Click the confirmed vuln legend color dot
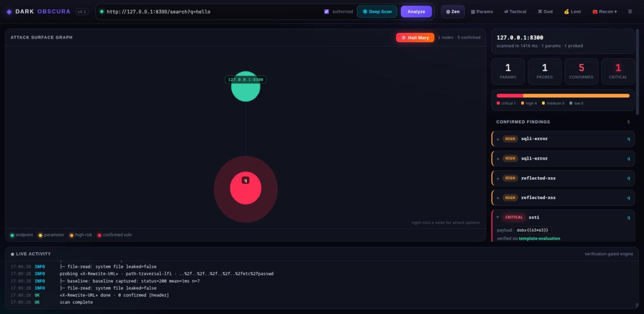 pyautogui.click(x=99, y=235)
